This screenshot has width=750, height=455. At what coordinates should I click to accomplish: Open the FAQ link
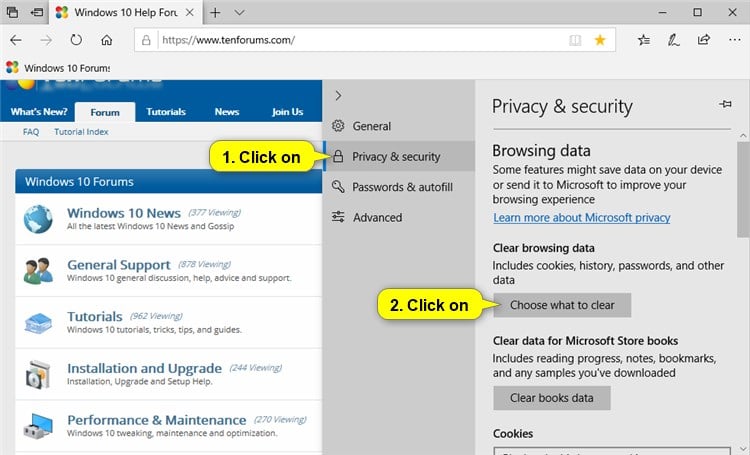pos(31,132)
